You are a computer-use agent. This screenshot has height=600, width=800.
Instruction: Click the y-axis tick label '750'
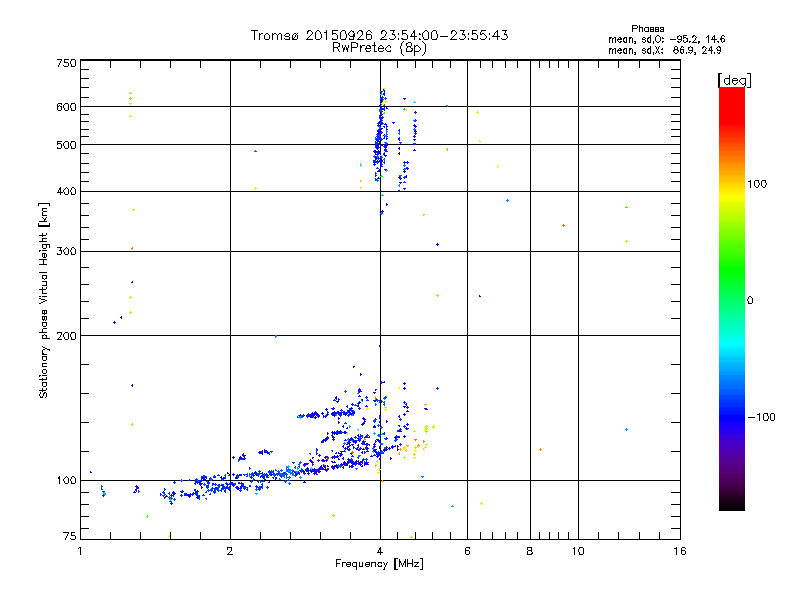[x=66, y=63]
